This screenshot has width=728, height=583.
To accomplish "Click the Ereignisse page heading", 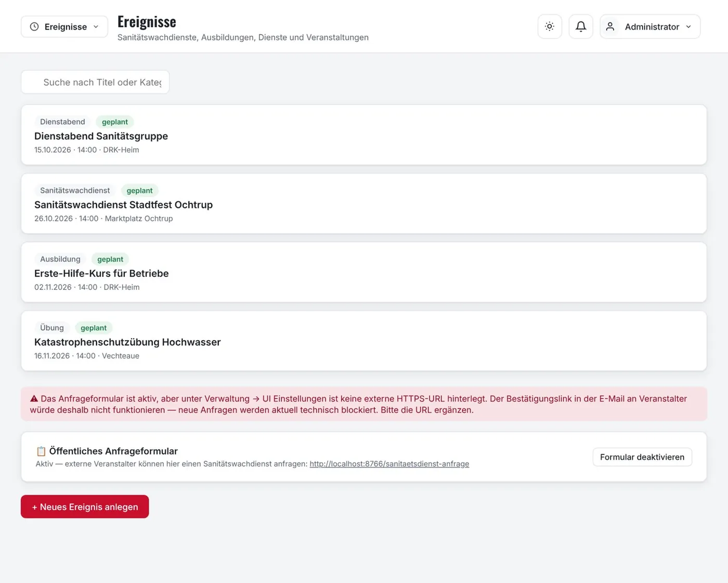I will [x=147, y=21].
